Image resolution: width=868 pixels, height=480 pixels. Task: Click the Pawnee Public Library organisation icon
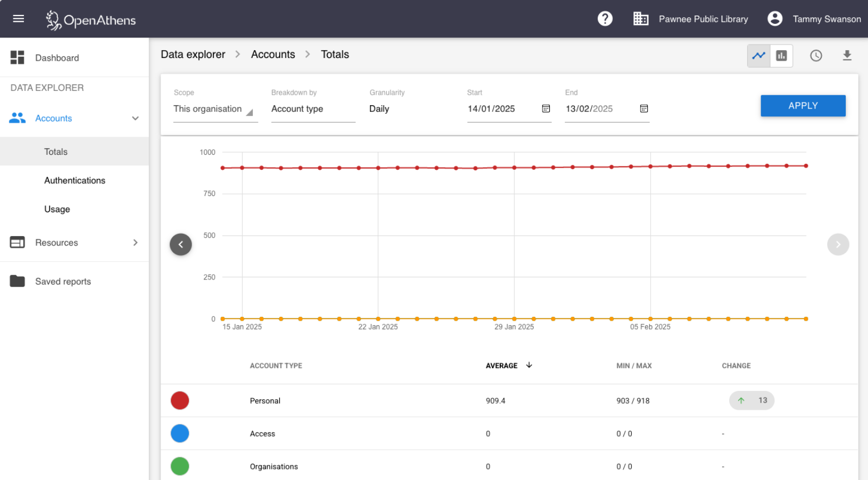pos(641,19)
